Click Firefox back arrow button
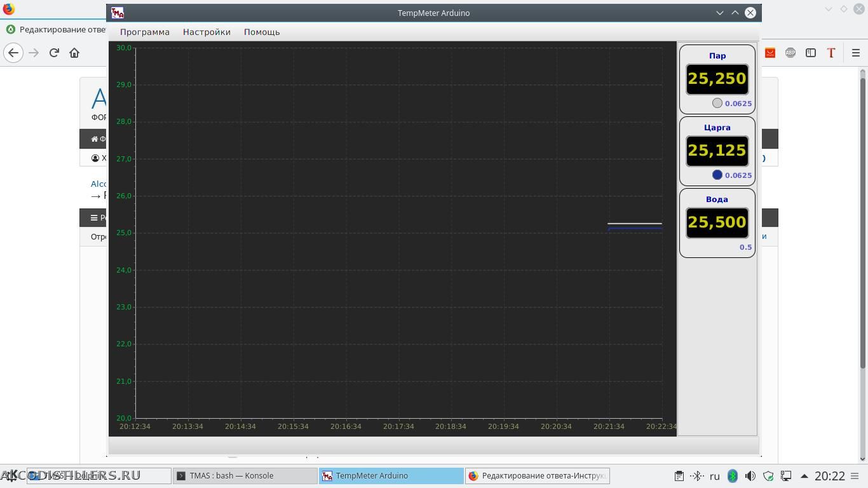This screenshot has height=488, width=868. (13, 53)
